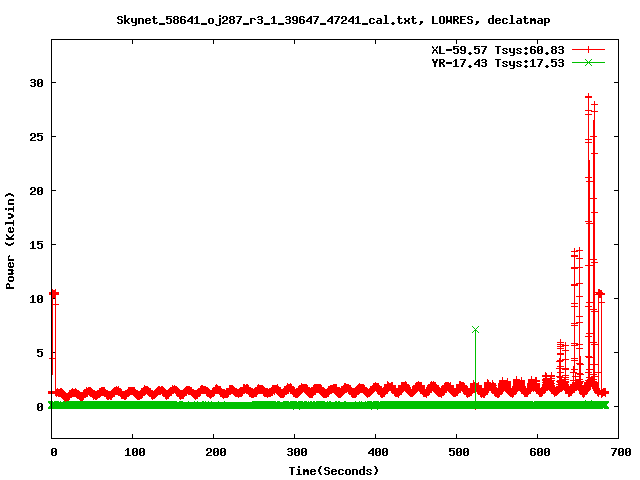This screenshot has height=480, width=640.
Task: Click the y-axis tick label 30
Action: (36, 83)
